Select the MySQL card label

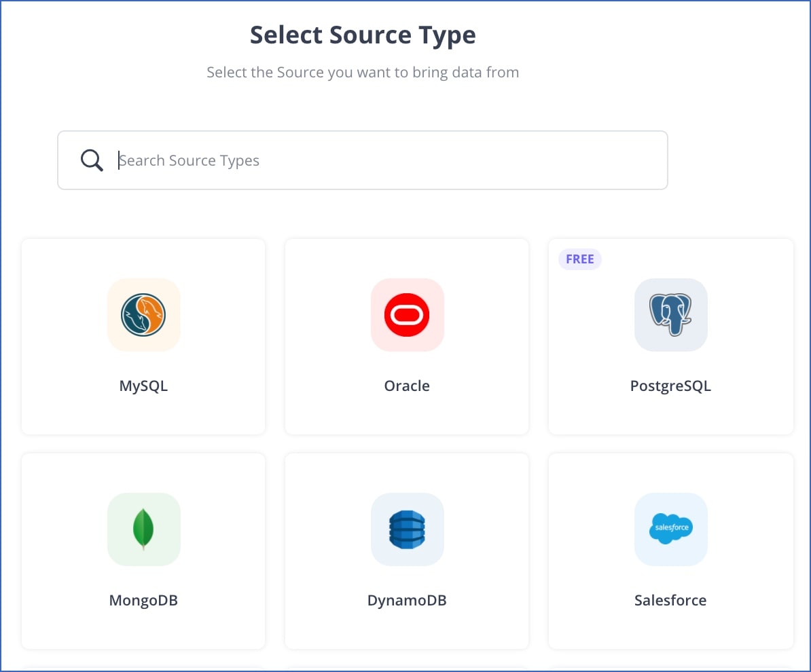pos(143,386)
